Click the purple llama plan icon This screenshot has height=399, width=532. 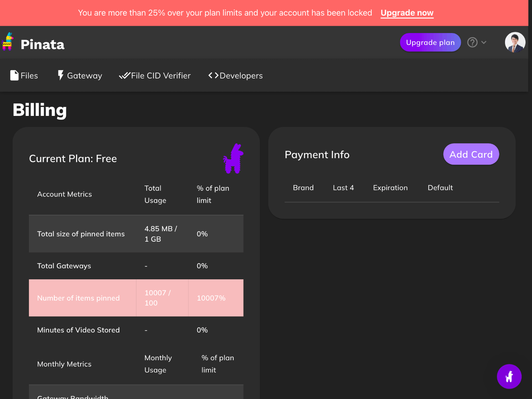pos(233,158)
